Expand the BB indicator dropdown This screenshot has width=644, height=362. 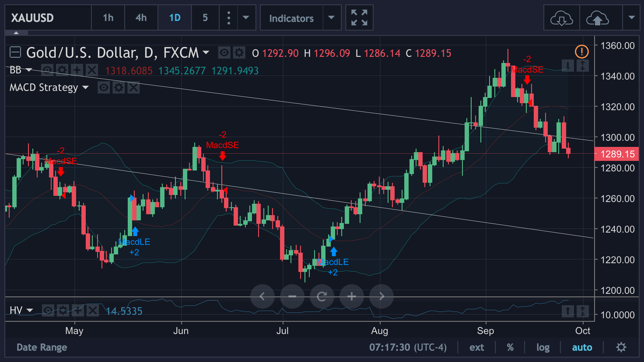(x=29, y=70)
